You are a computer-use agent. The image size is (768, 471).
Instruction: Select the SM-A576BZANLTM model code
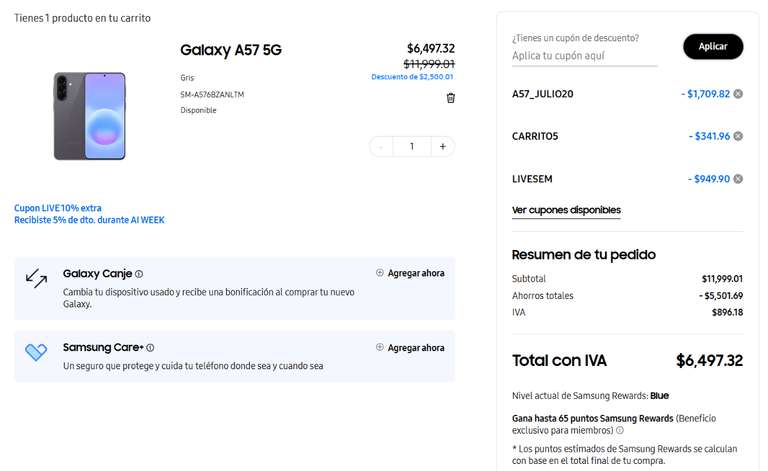pyautogui.click(x=212, y=94)
